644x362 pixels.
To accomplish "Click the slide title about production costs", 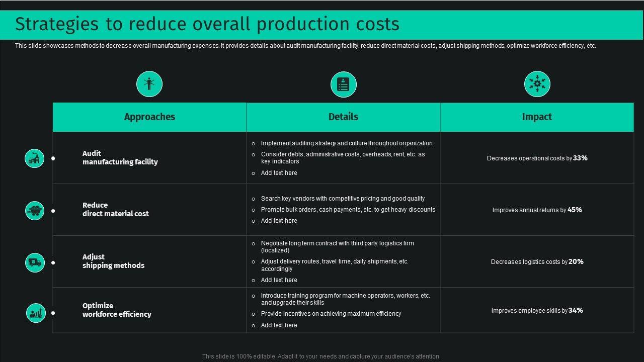I will [207, 24].
